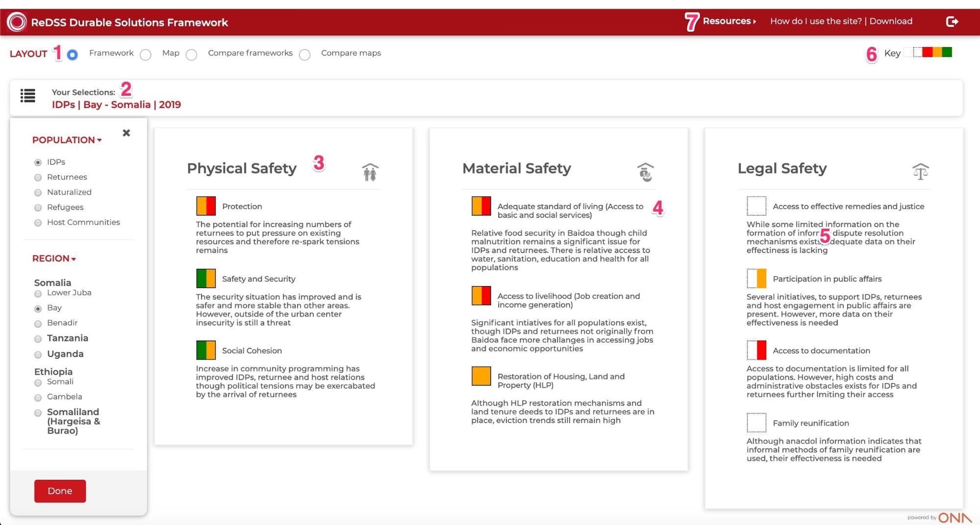Click the 'Material Safety' heading
This screenshot has width=980, height=525.
coord(517,168)
